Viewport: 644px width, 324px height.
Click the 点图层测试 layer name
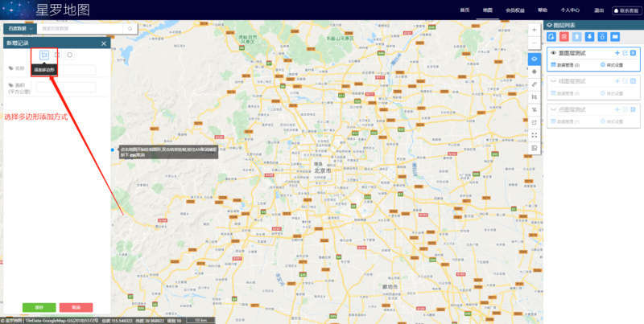point(572,109)
